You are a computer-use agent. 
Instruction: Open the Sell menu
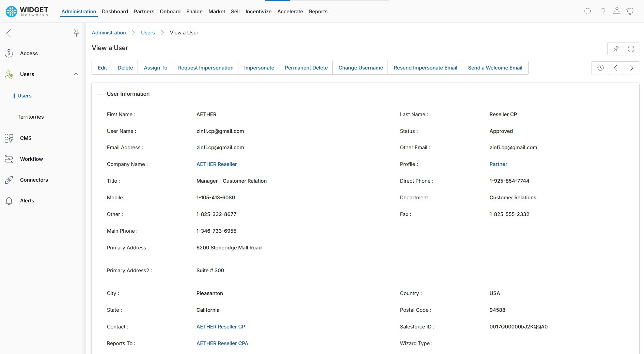tap(235, 11)
